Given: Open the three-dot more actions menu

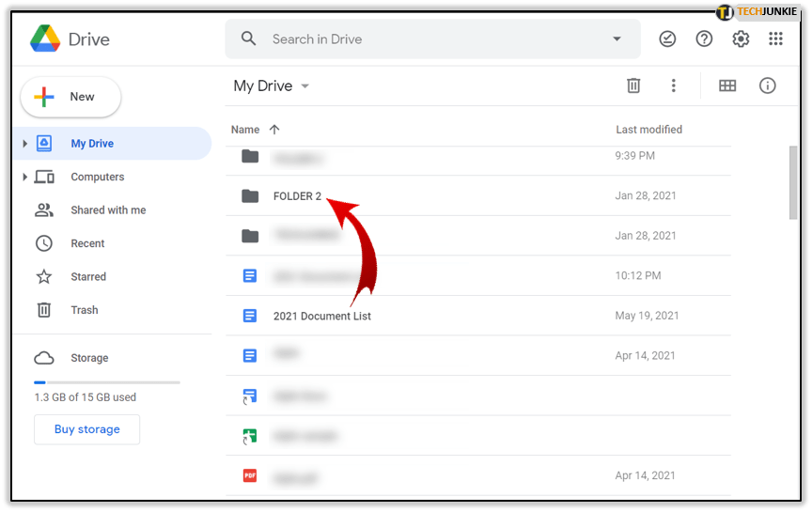Looking at the screenshot, I should [673, 85].
